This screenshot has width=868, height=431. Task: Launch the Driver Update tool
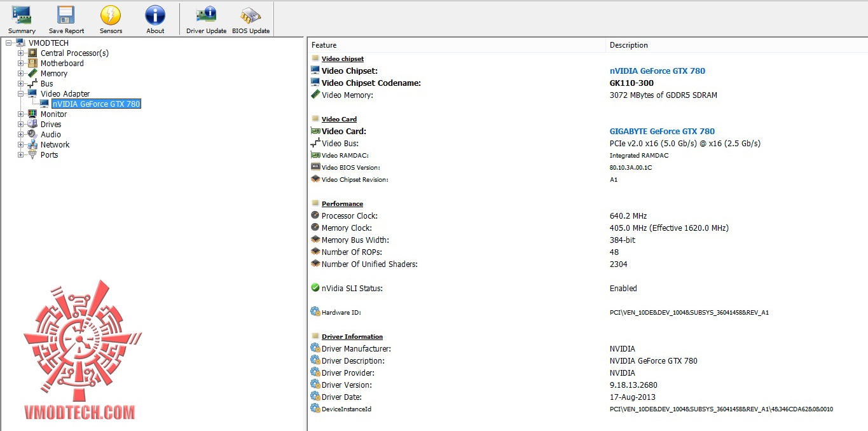pyautogui.click(x=206, y=15)
